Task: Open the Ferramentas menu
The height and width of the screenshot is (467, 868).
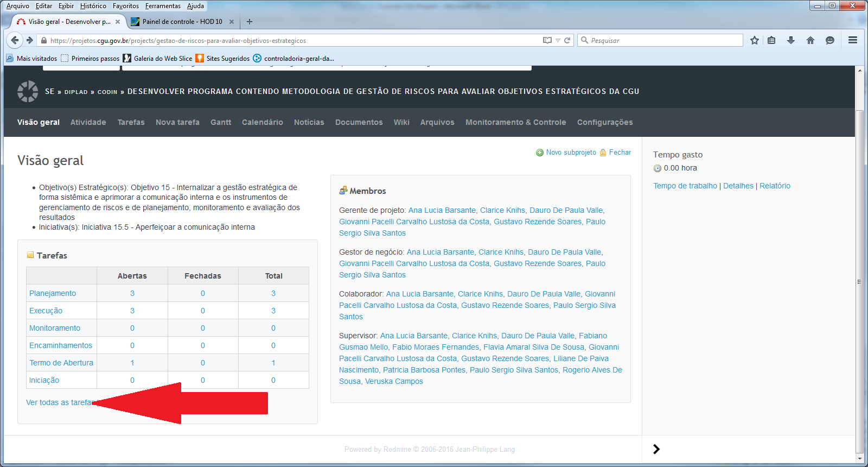Action: point(163,6)
